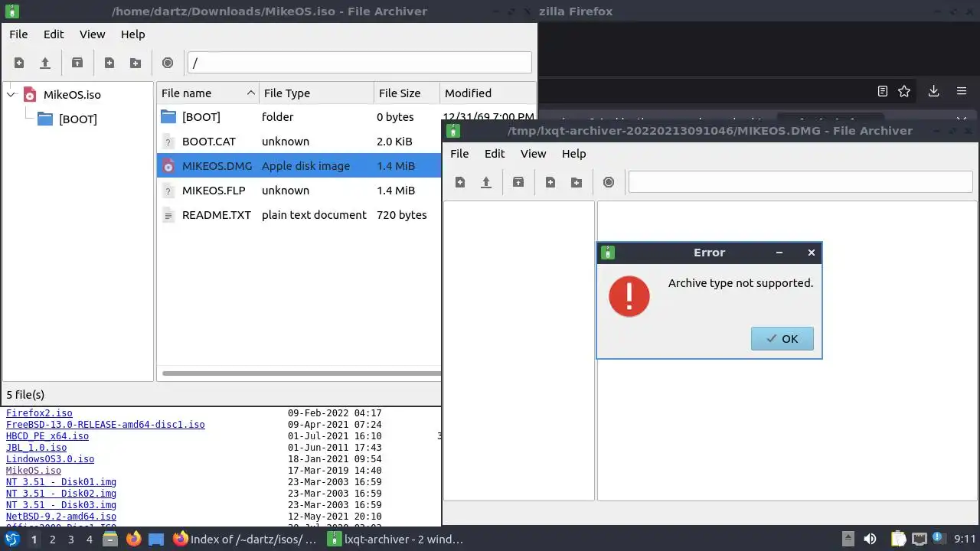980x551 pixels.
Task: Sort by Modified column header
Action: tap(488, 93)
